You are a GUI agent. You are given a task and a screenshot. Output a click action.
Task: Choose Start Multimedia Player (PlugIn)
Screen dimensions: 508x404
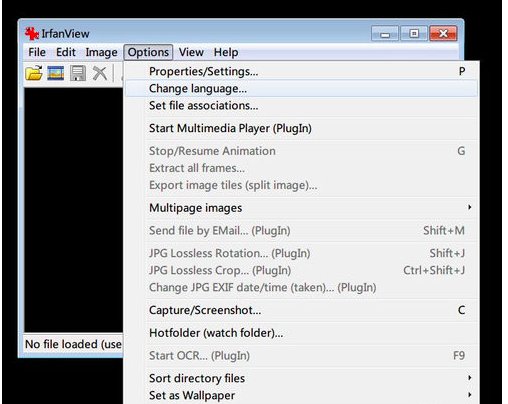[302, 128]
